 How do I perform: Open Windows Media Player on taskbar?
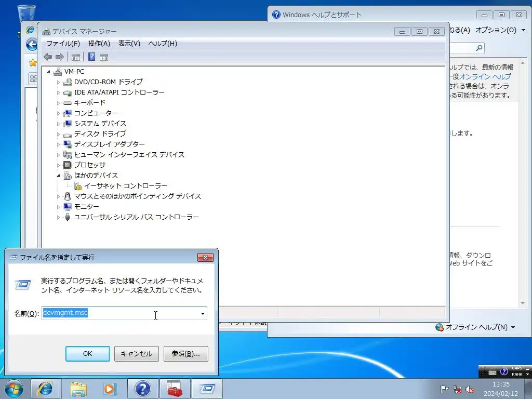[110, 389]
